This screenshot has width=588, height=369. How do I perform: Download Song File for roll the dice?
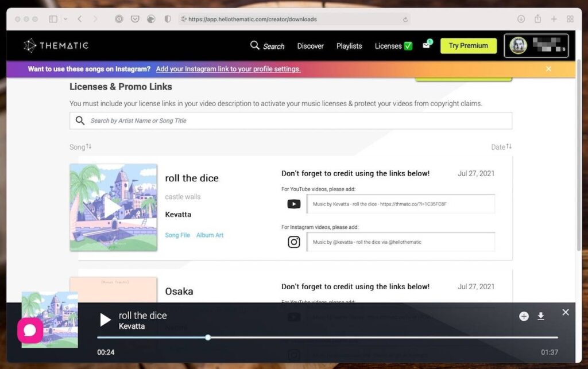click(x=177, y=235)
